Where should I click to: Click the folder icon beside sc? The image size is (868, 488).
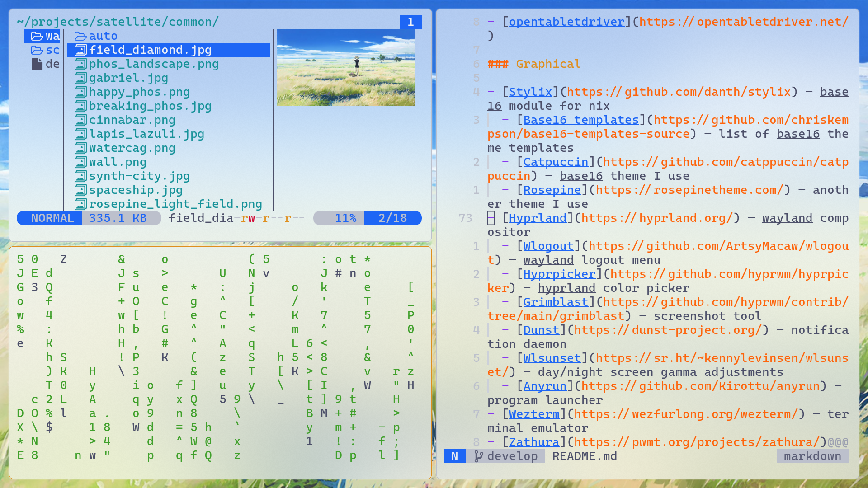coord(37,50)
